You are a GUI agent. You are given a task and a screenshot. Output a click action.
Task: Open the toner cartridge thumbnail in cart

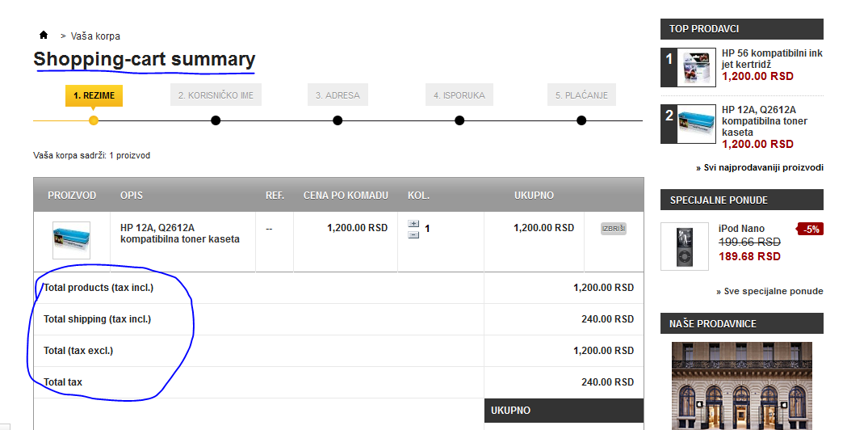pos(71,240)
